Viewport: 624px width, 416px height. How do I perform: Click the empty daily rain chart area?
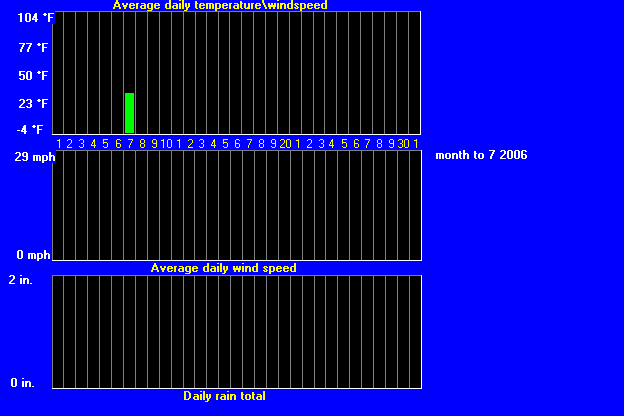[x=236, y=332]
